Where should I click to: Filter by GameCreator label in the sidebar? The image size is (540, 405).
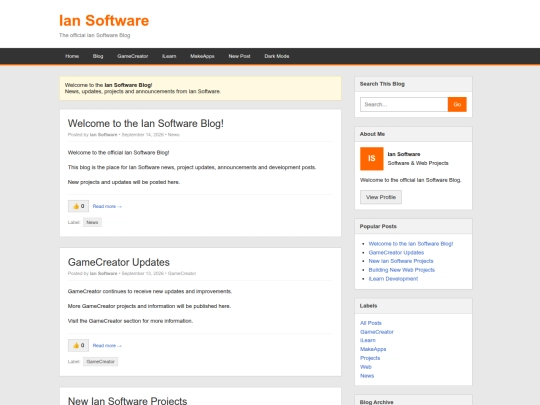coord(377,332)
